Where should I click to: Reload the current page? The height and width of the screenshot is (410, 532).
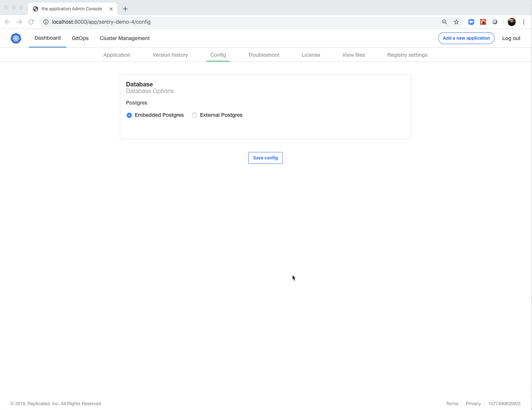(31, 22)
